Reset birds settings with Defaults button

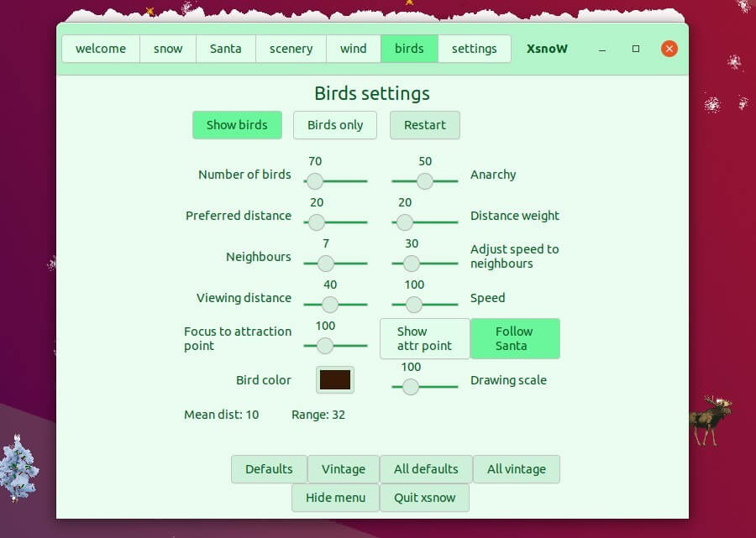pos(269,468)
